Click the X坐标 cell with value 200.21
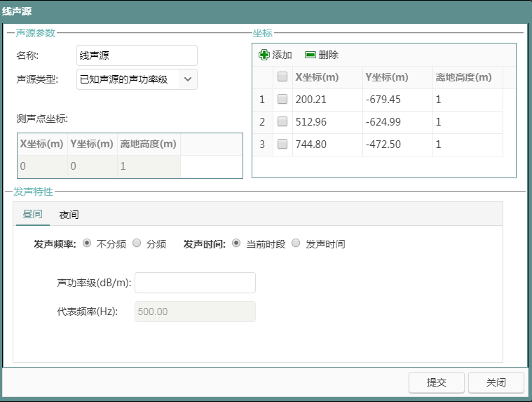Viewport: 532px width, 402px height. (x=326, y=100)
